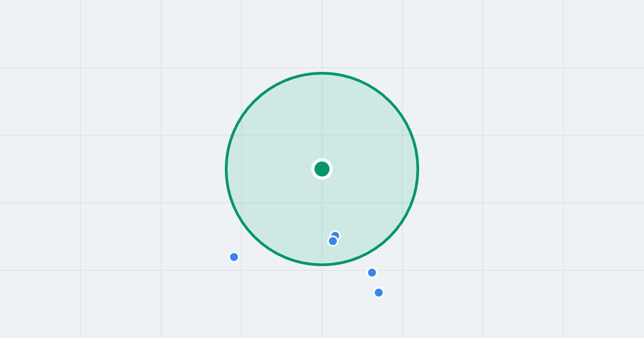Click the blue dot just below-right of circle

click(372, 273)
